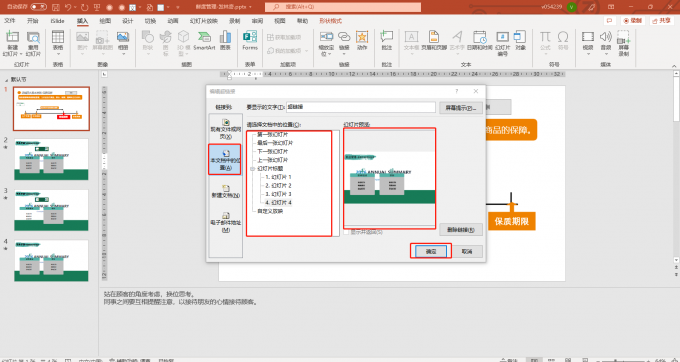The height and width of the screenshot is (362, 680).
Task: Select '4. 幻灯片 4' in the tree
Action: (x=278, y=203)
